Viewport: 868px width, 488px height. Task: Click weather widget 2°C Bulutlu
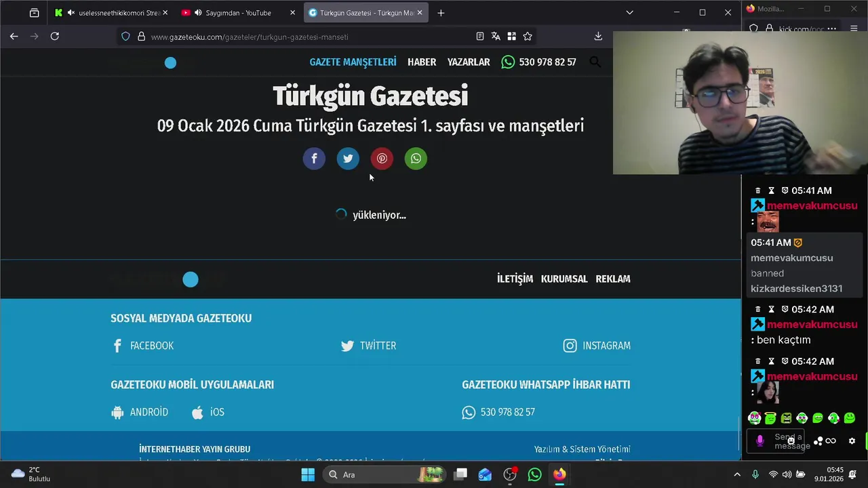pos(31,474)
